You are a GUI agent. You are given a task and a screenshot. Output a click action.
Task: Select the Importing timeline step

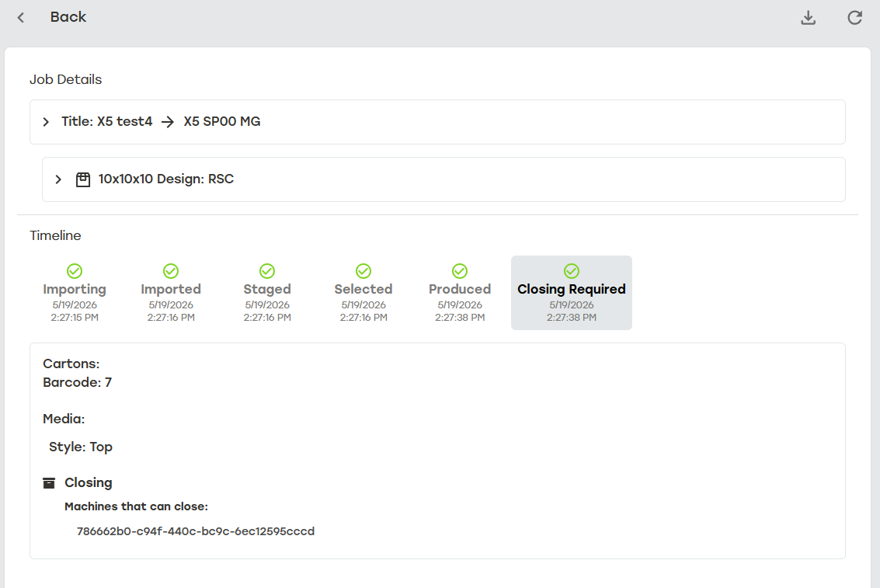(x=75, y=293)
